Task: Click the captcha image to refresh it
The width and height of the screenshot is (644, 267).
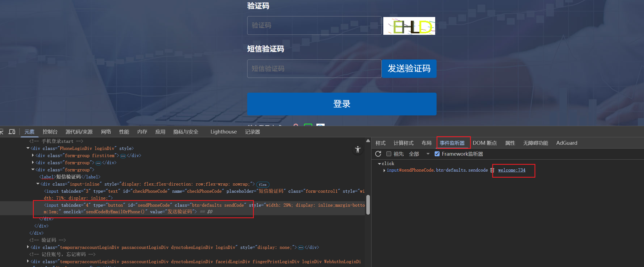Action: tap(409, 26)
